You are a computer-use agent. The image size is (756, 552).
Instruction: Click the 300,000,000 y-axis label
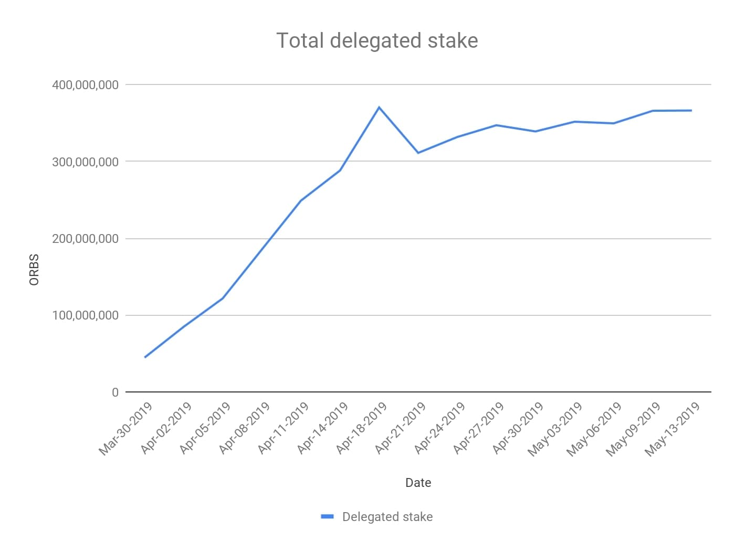(x=86, y=162)
